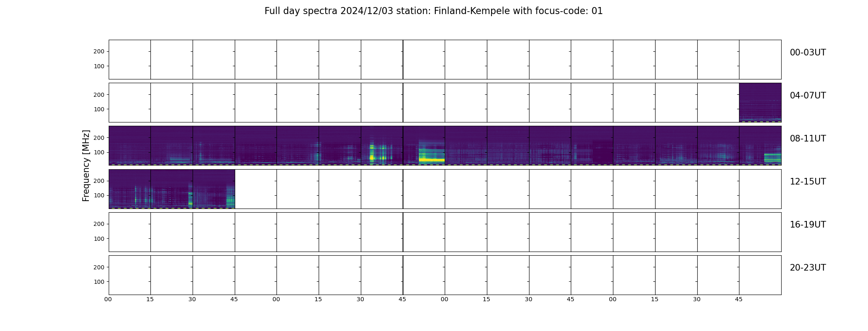Open the 09:30-09:45 panel with bright vertical bursts

click(382, 146)
